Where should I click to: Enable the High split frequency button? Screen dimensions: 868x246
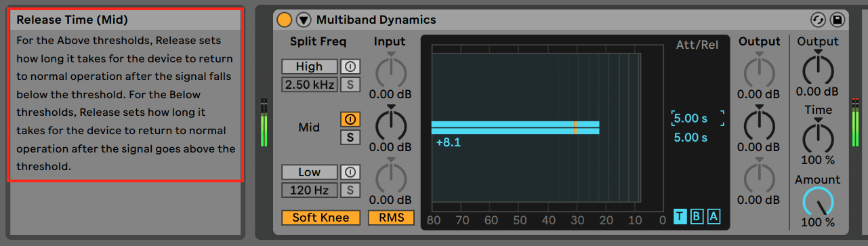click(310, 66)
